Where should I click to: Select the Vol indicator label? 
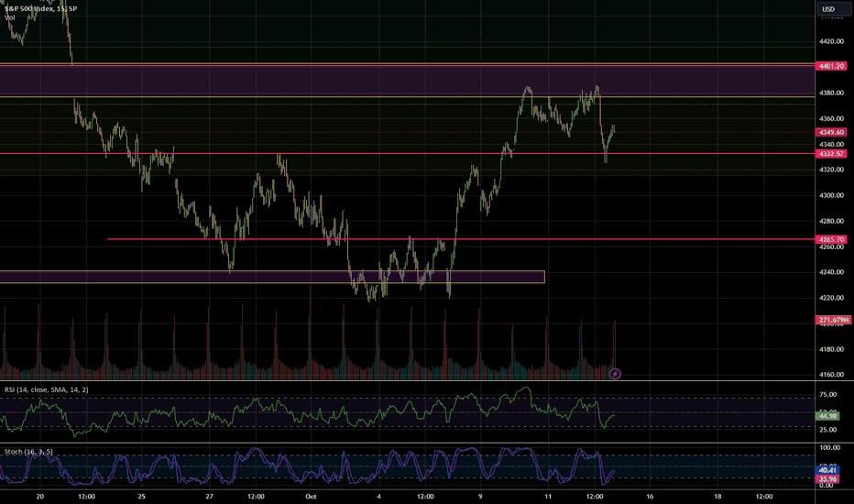pyautogui.click(x=10, y=18)
